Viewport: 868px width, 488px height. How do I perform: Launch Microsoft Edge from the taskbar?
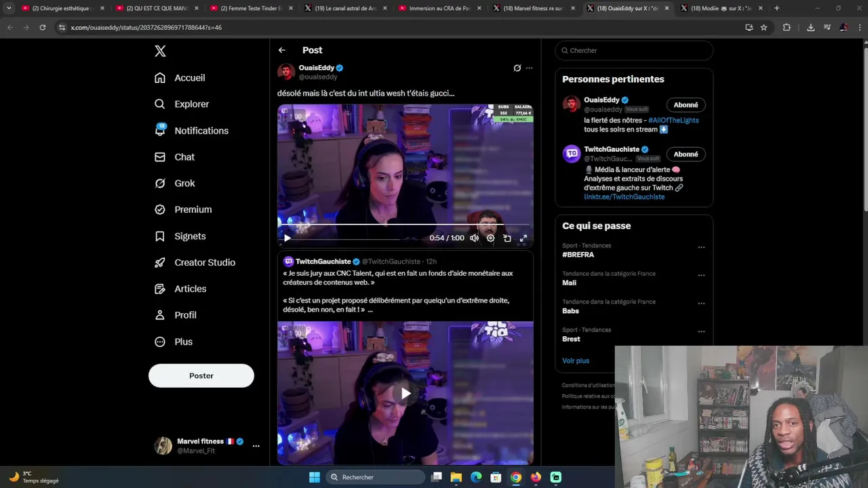click(476, 477)
